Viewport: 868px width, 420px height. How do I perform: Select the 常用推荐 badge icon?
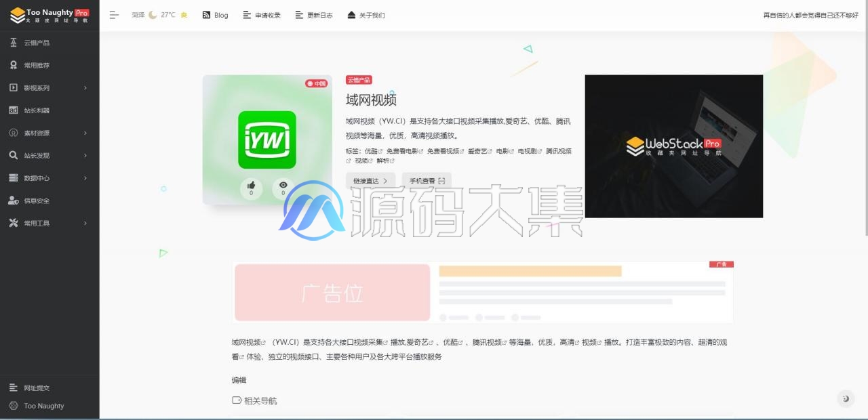tap(14, 65)
